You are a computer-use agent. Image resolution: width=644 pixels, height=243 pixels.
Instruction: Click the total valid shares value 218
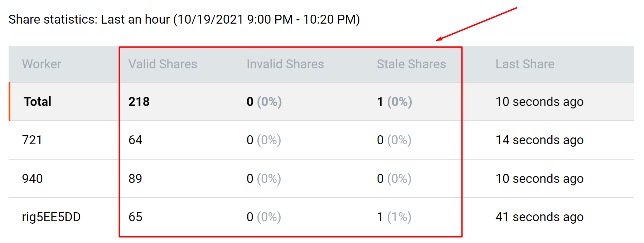(x=139, y=102)
